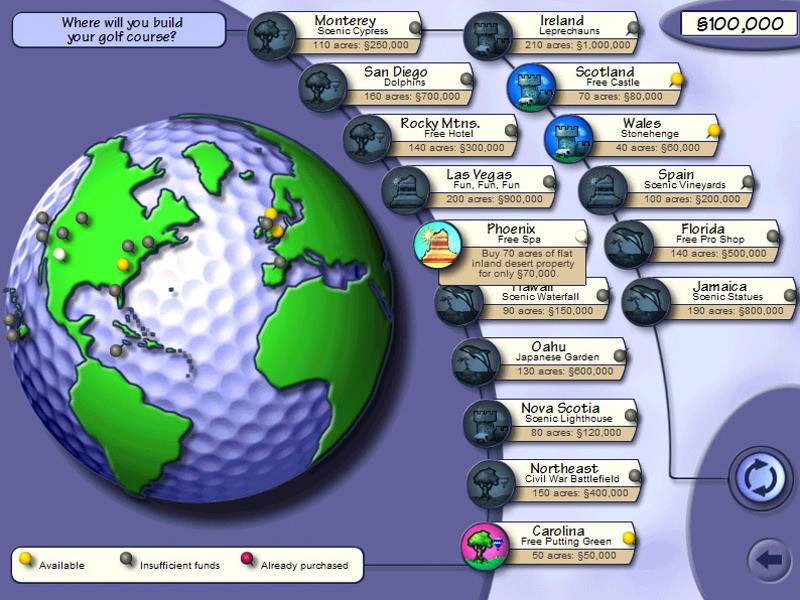Click the yellow pin on Carolina card
Image resolution: width=800 pixels, height=600 pixels.
[629, 538]
